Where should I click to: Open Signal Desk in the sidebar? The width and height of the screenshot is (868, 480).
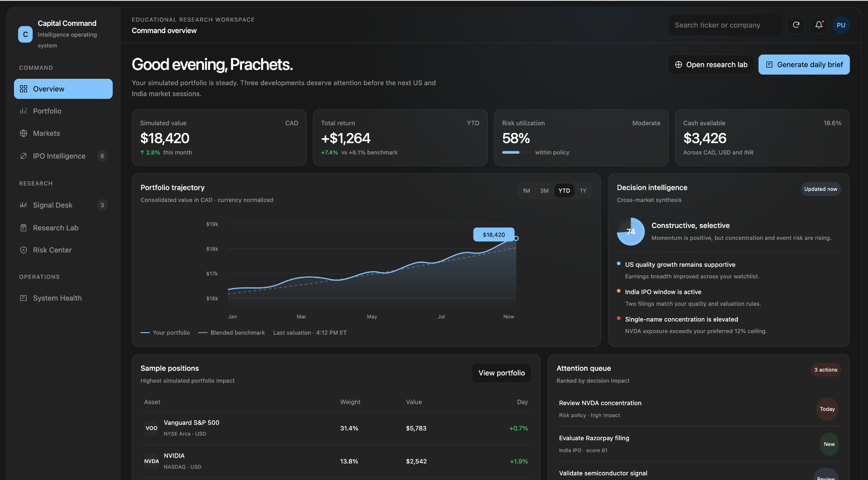[x=63, y=205]
